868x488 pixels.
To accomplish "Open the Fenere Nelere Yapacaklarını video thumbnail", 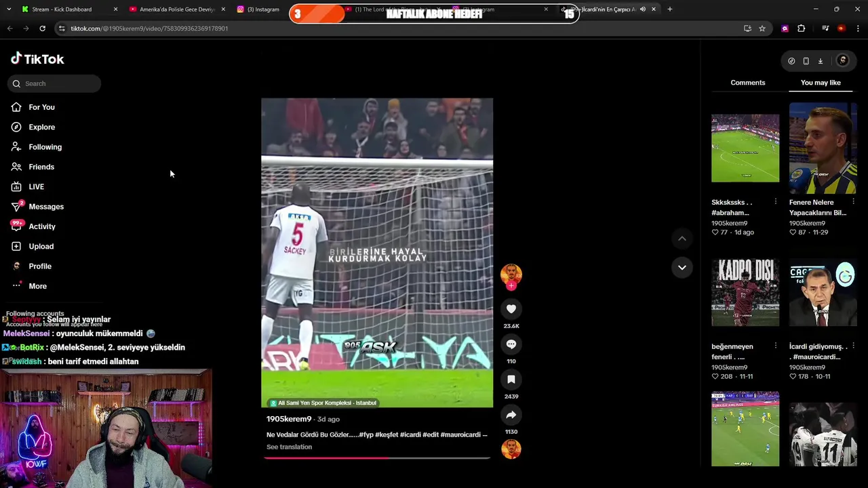I will (x=823, y=148).
